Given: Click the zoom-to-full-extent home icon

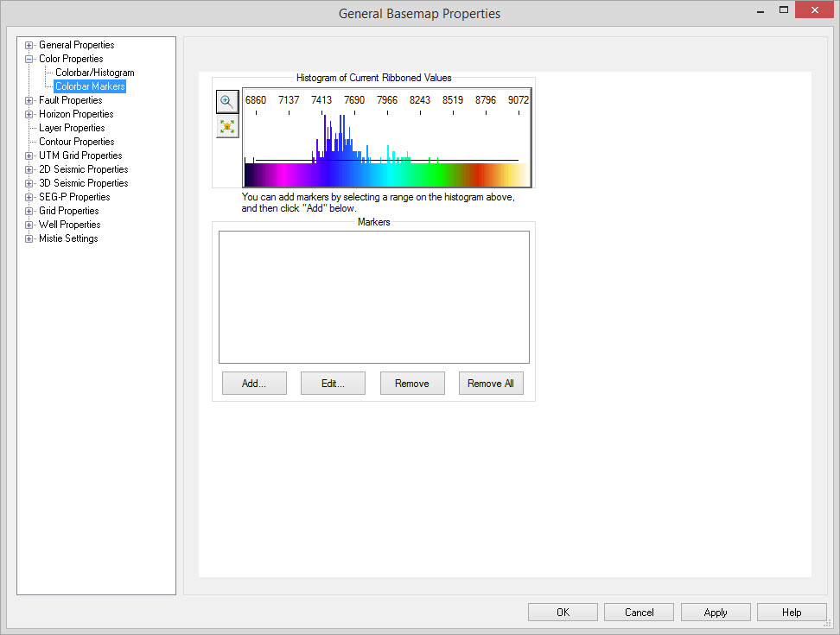Looking at the screenshot, I should tap(226, 126).
